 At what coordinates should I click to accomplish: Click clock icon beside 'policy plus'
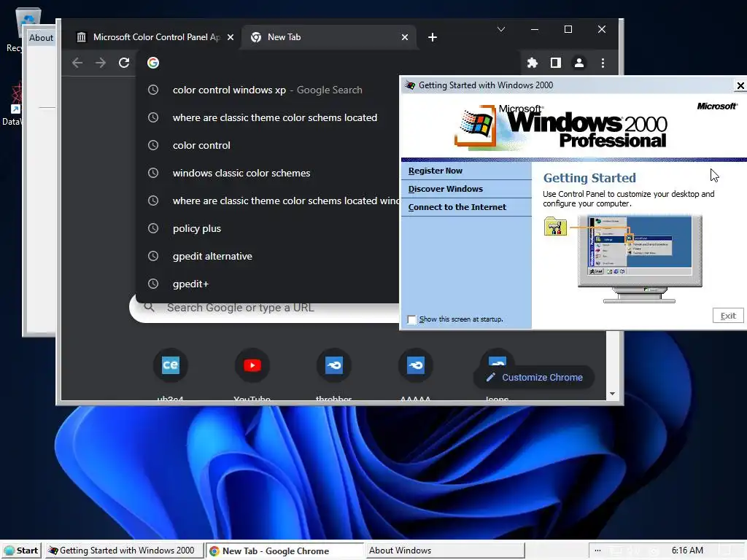[x=153, y=228]
